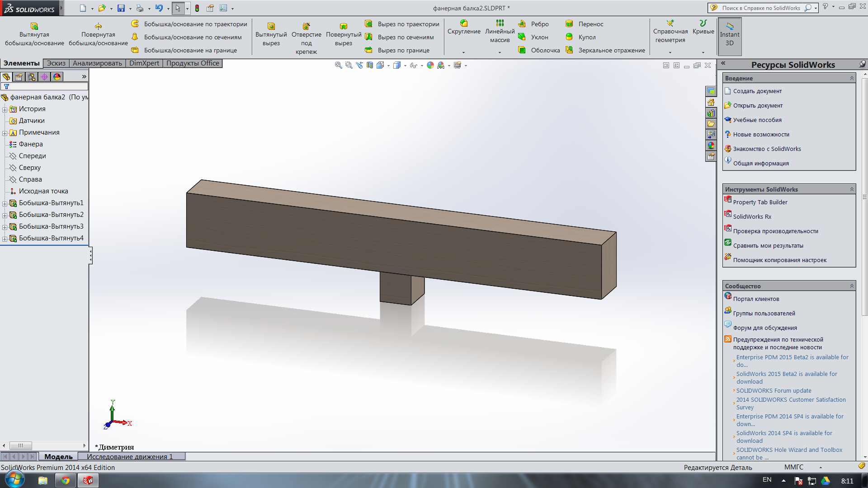Expand the История tree node
This screenshot has height=488, width=868.
(x=5, y=109)
